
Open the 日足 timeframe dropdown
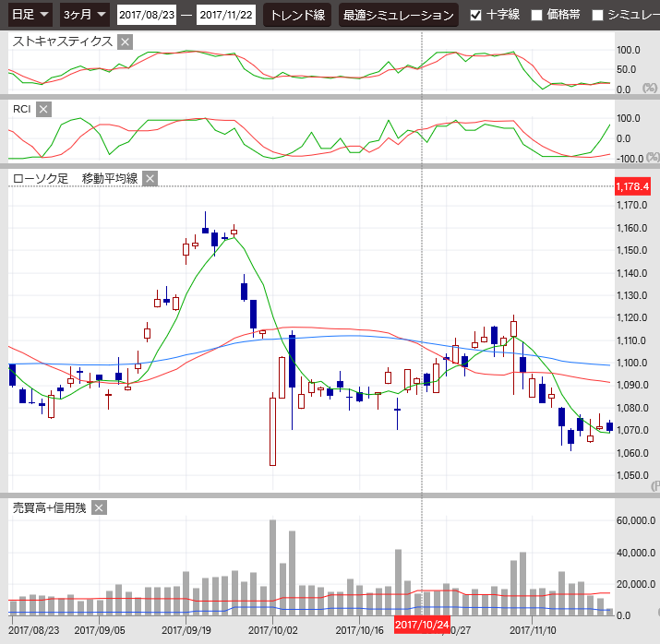30,15
